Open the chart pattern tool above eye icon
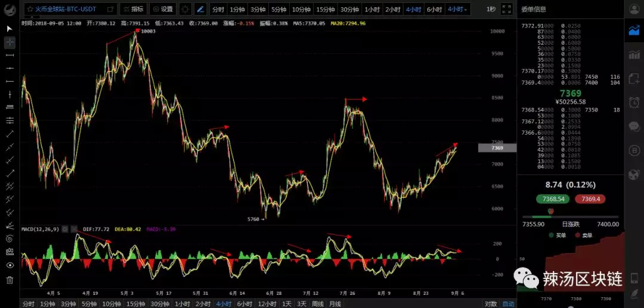Image resolution: width=644 pixels, height=308 pixels. pos(10,252)
